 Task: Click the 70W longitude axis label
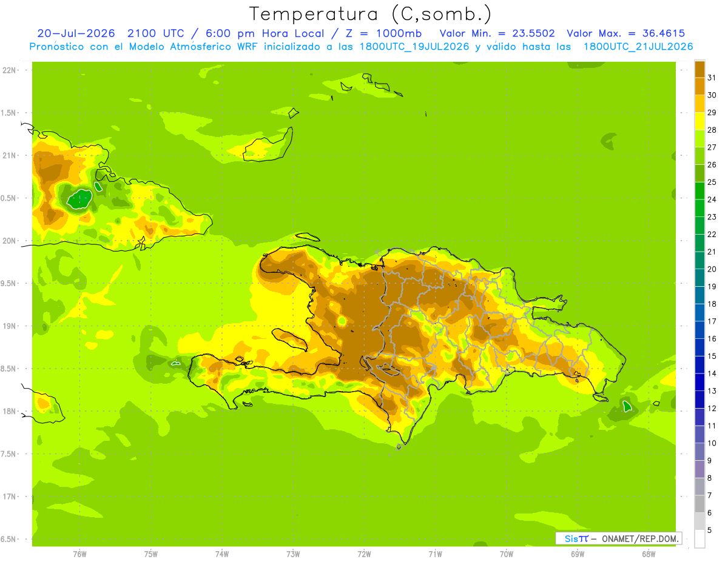[507, 554]
